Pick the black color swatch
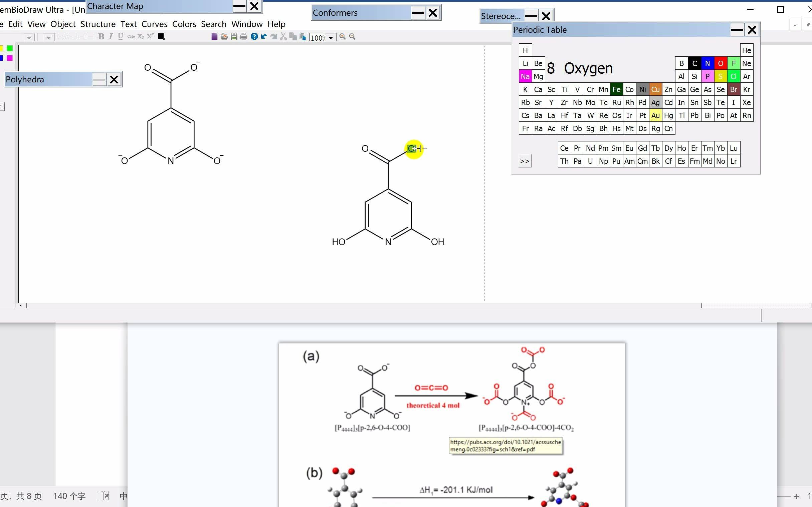Screen dimensions: 812x507 coord(160,36)
